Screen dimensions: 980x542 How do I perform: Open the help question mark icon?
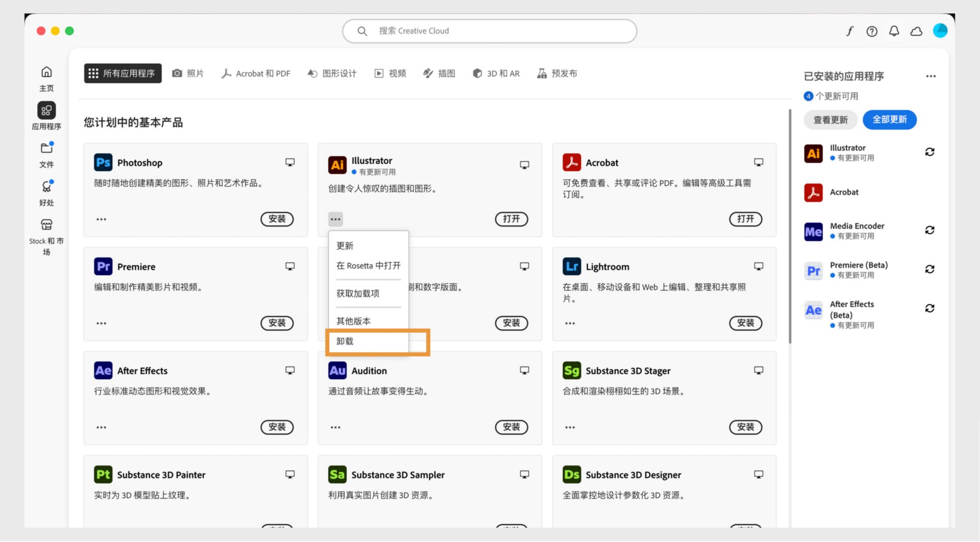pos(872,31)
